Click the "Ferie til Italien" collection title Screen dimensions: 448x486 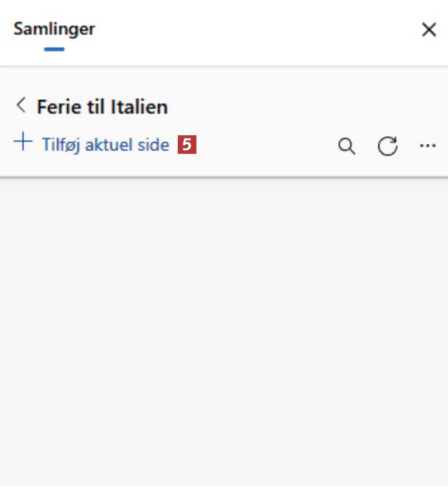[102, 107]
